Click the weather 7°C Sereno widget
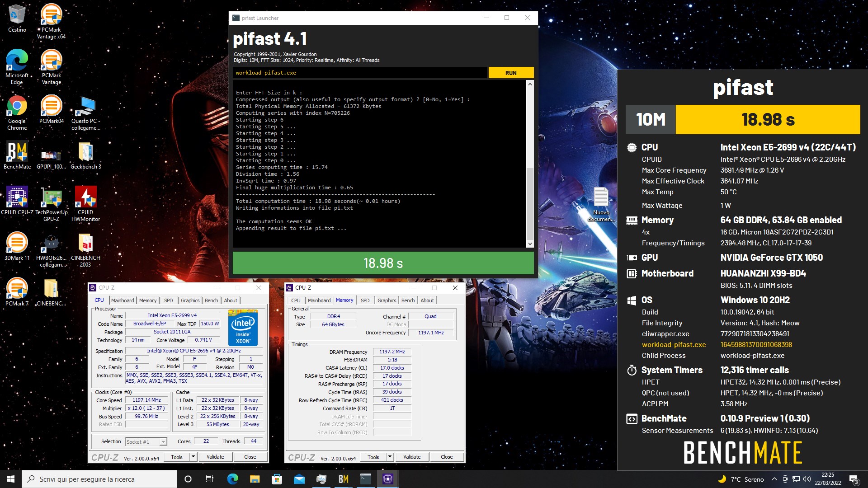This screenshot has width=868, height=488. [x=741, y=479]
